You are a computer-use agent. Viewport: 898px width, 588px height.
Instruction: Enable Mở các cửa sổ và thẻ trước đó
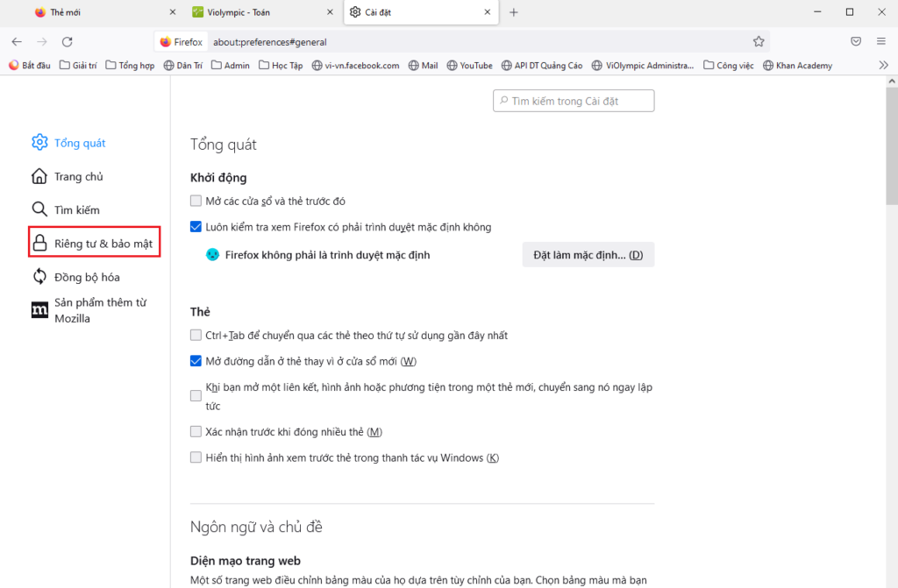(196, 201)
